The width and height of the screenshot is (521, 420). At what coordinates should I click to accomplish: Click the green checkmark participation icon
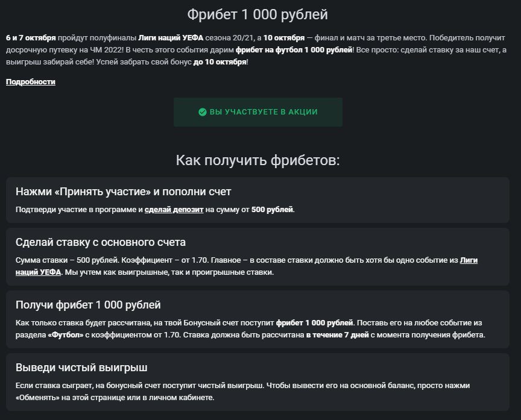pos(203,112)
